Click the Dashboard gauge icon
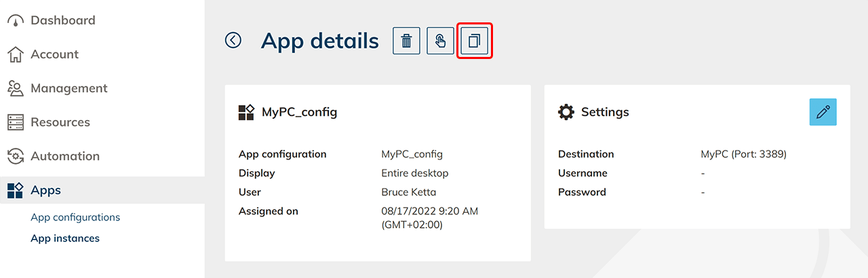This screenshot has width=868, height=278. click(x=16, y=20)
